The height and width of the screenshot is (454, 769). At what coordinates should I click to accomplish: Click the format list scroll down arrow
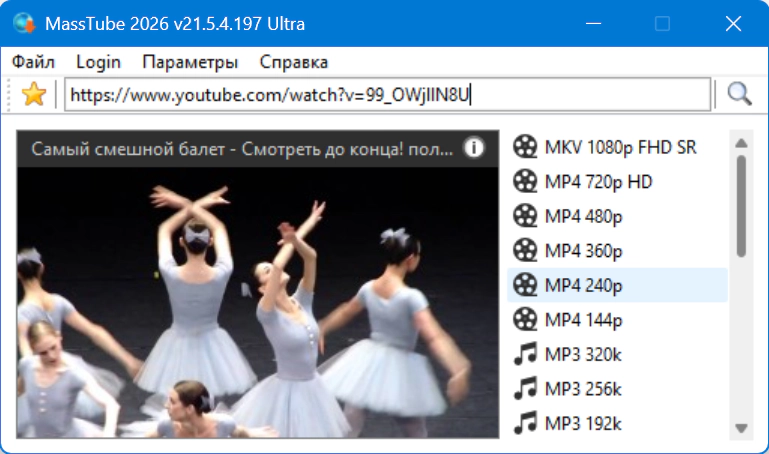[741, 428]
